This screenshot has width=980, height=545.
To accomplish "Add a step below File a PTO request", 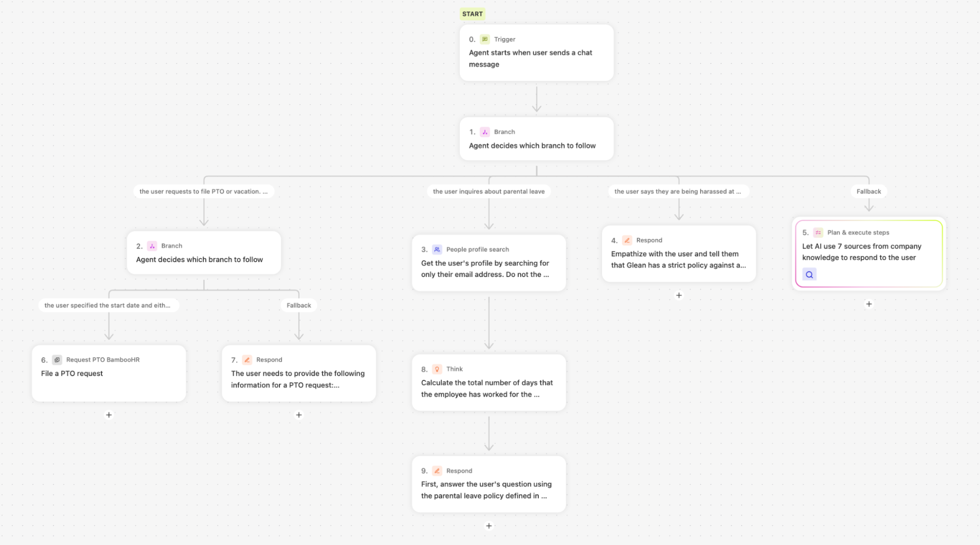I will [x=109, y=415].
